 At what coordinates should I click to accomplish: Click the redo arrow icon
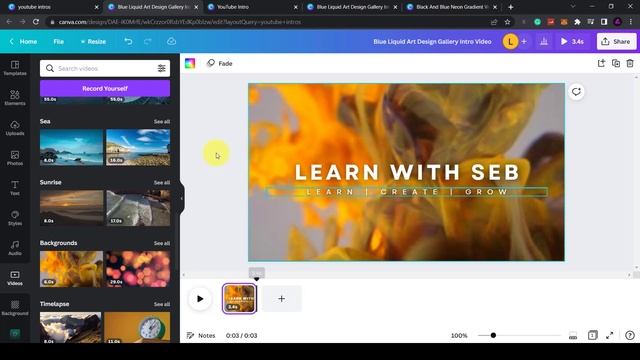pyautogui.click(x=148, y=41)
